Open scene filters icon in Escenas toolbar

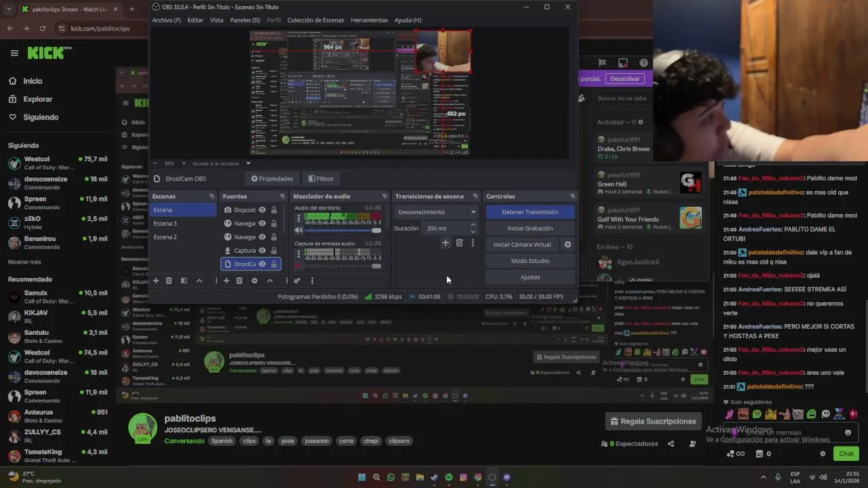(x=184, y=281)
